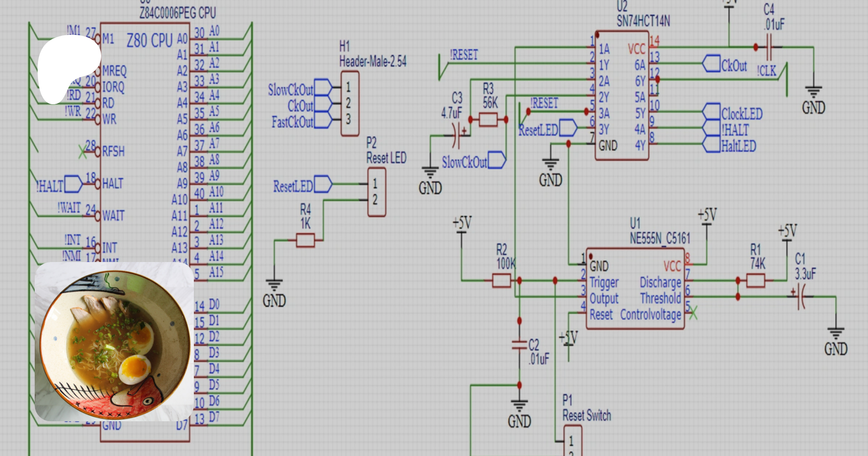Select the C2 .01uF capacitor symbol
The image size is (868, 456).
(x=519, y=345)
